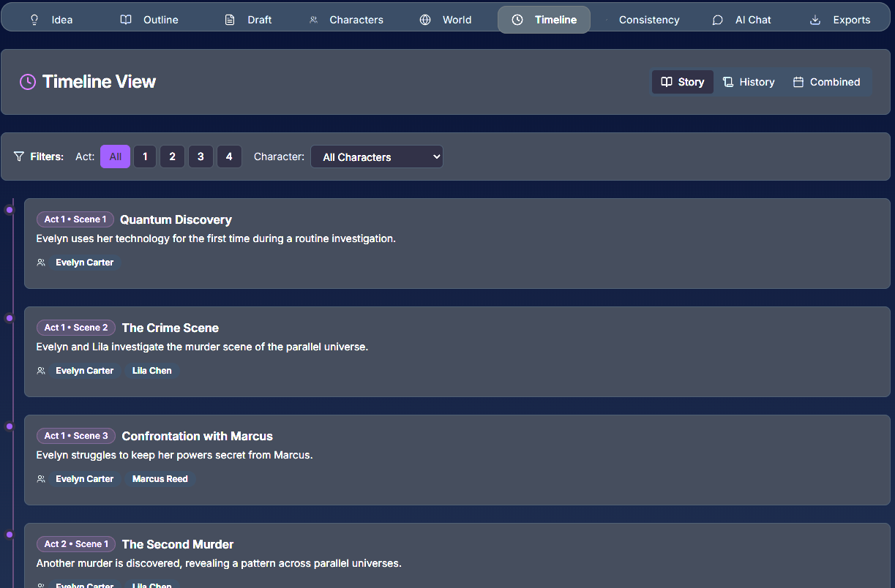Viewport: 895px width, 588px height.
Task: Open the Consistency tab
Action: pyautogui.click(x=648, y=20)
